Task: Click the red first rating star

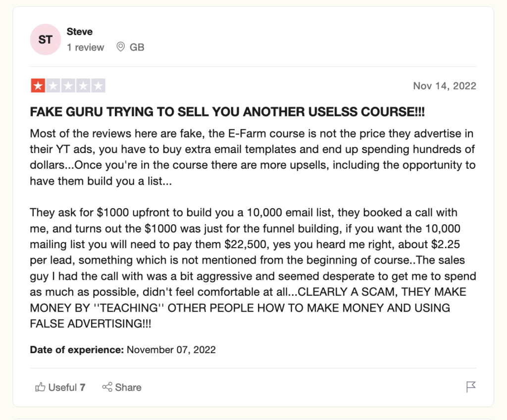Action: 38,86
